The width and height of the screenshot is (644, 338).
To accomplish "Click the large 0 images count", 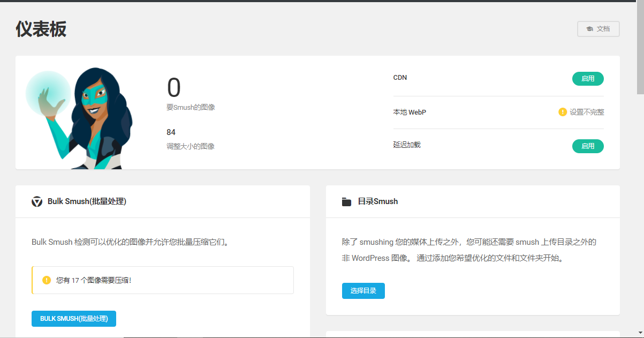I will pyautogui.click(x=174, y=88).
